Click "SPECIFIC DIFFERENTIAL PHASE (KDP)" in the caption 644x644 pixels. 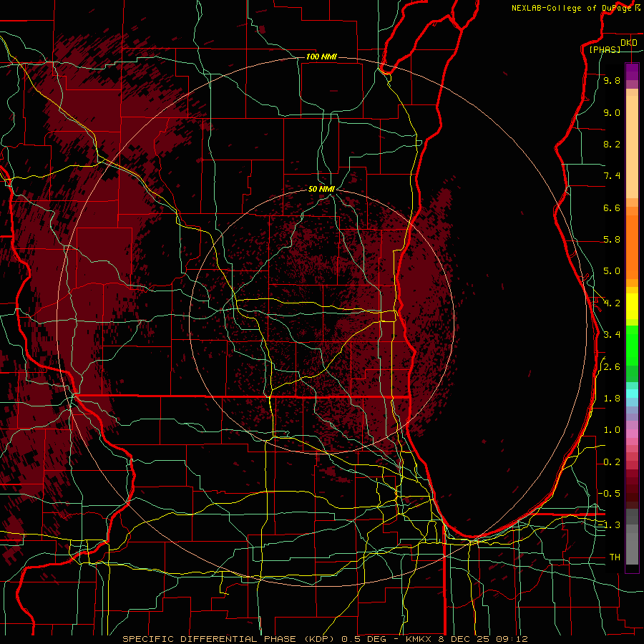227,639
